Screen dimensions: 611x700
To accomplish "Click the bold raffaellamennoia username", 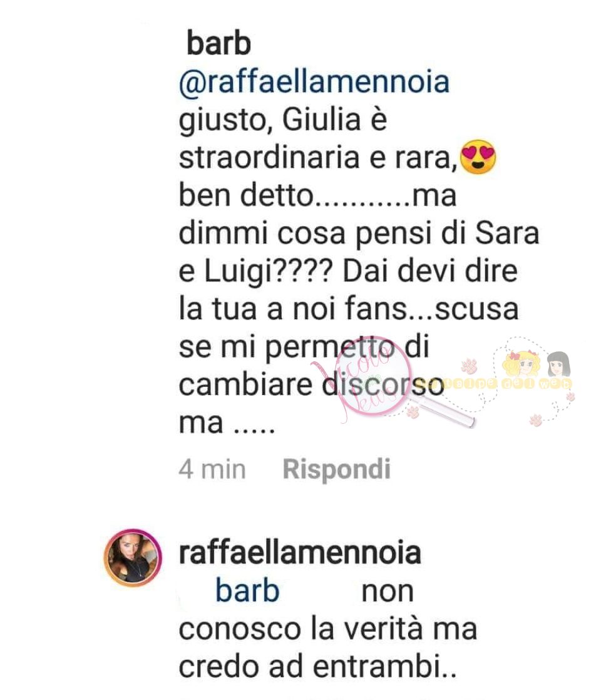I will click(300, 553).
